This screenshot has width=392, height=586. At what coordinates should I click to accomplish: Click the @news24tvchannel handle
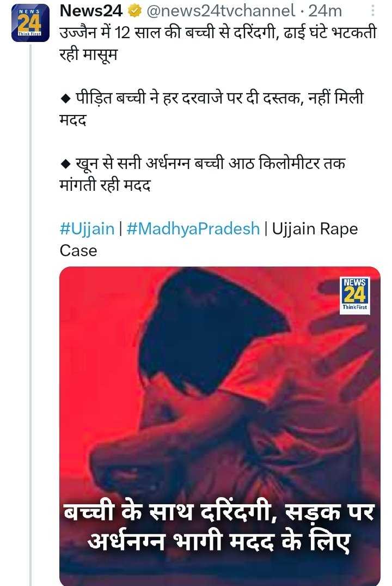[221, 11]
